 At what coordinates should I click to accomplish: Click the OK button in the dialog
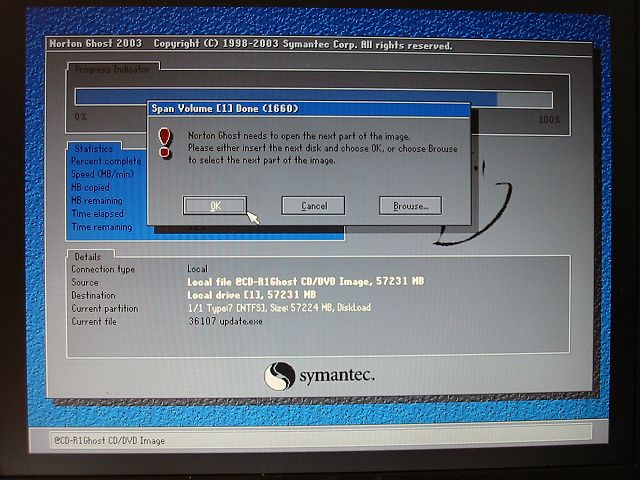(x=215, y=205)
